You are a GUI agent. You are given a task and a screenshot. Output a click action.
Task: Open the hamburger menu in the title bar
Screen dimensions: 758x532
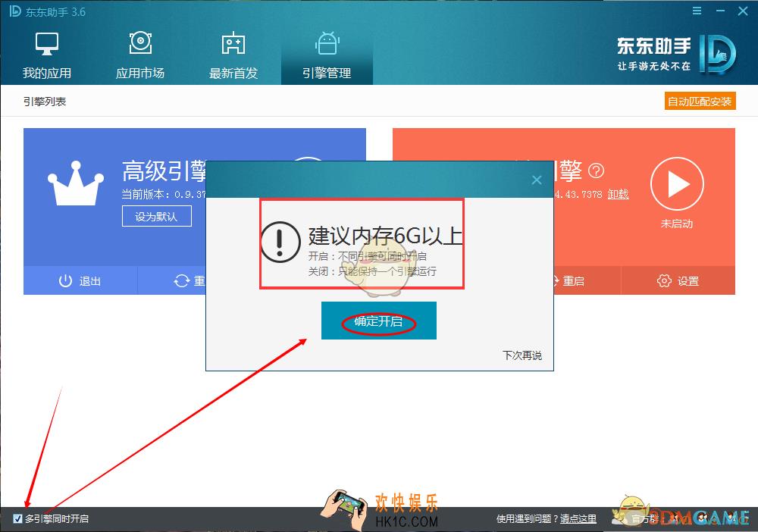pyautogui.click(x=697, y=11)
